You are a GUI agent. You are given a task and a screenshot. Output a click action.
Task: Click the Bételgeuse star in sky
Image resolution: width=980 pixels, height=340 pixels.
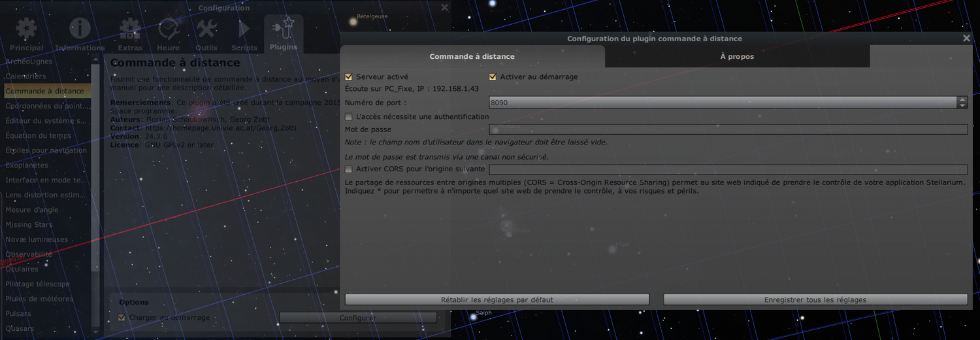point(353,22)
